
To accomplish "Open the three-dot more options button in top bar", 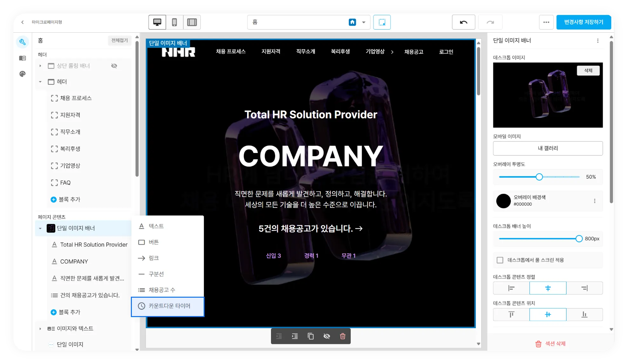I will 546,22.
